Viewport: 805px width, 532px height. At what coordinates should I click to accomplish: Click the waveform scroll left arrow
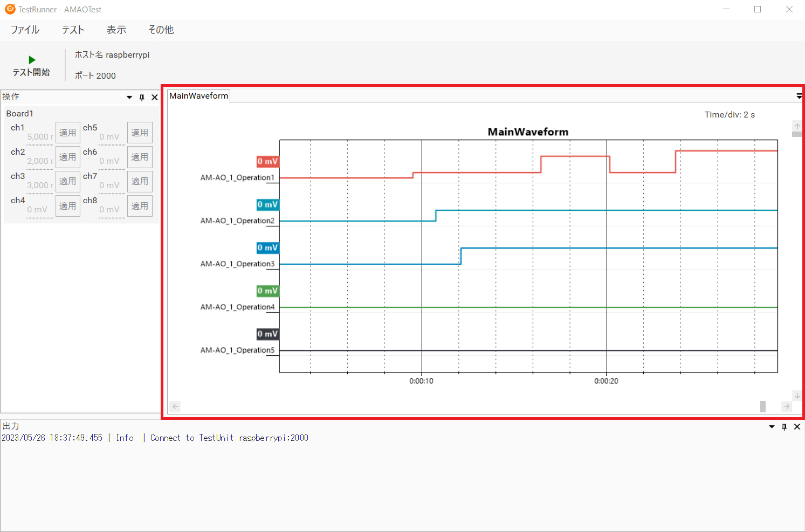(175, 406)
